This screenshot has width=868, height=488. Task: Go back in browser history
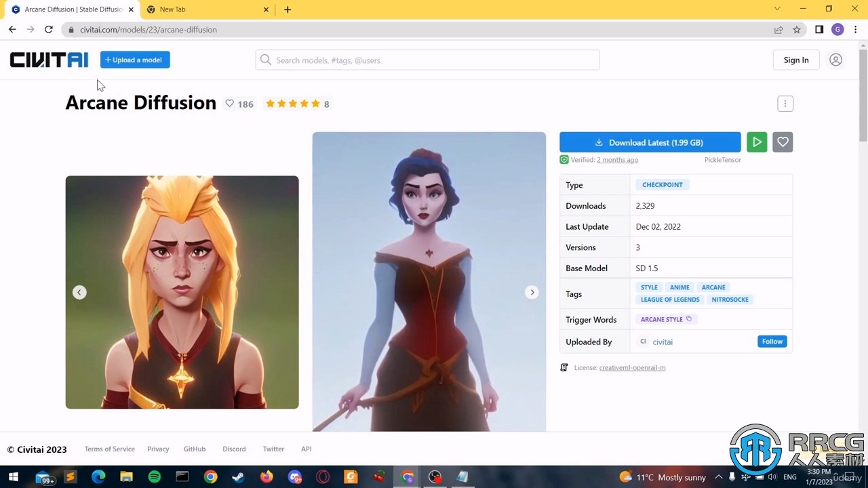coord(12,29)
